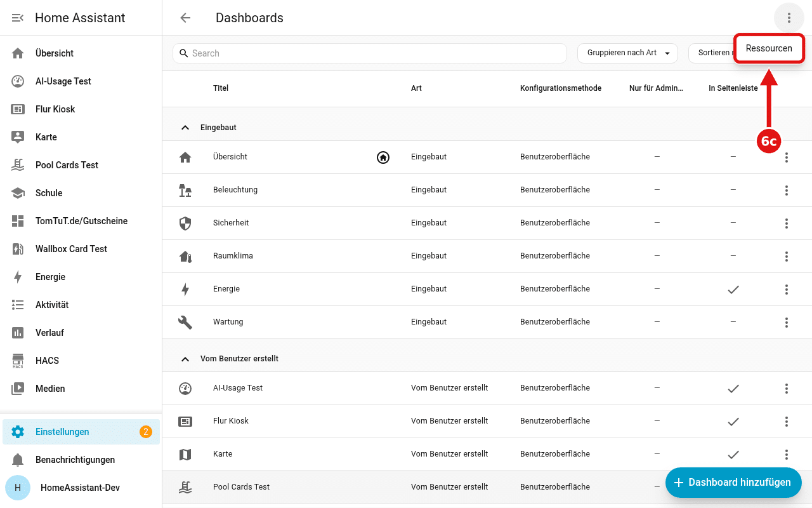Open three-dot menu for Flur Kiosk row
The width and height of the screenshot is (812, 508).
pyautogui.click(x=787, y=422)
